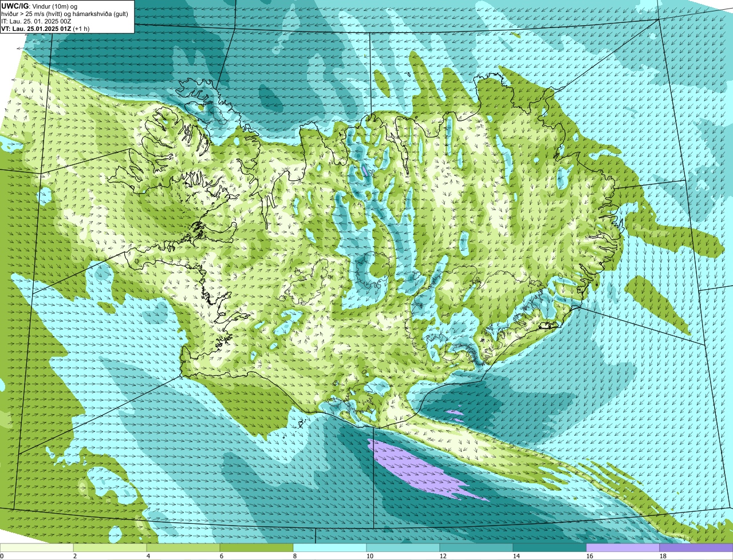The image size is (733, 560).
Task: Click the scale label "4"
Action: coord(148,556)
